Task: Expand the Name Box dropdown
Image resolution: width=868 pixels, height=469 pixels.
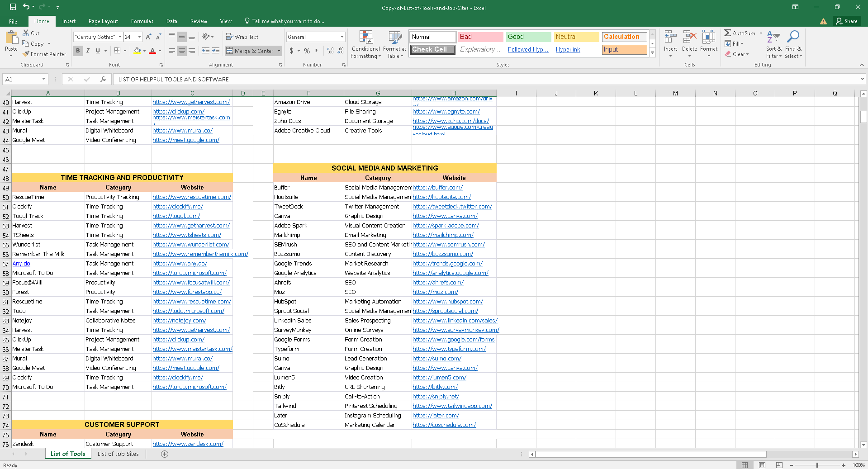Action: [x=43, y=79]
